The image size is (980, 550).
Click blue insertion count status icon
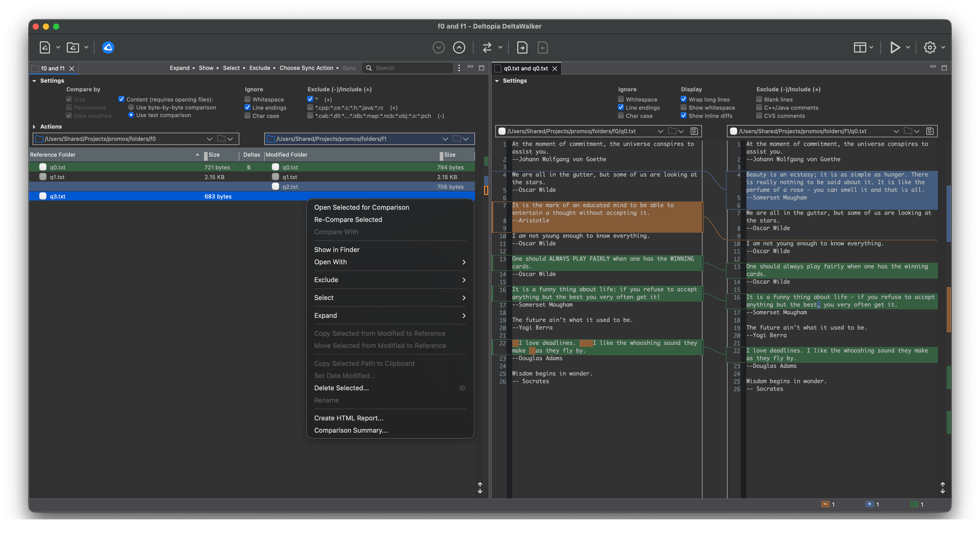[869, 504]
